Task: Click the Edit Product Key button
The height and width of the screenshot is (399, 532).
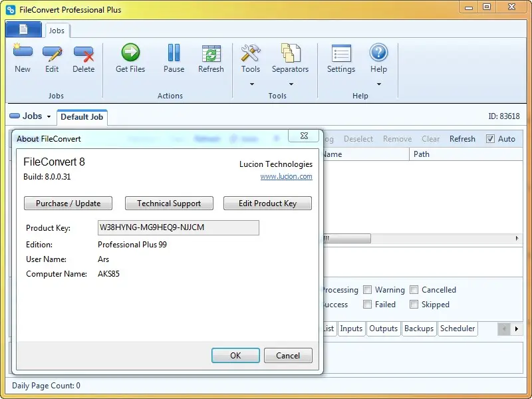Action: pos(268,203)
